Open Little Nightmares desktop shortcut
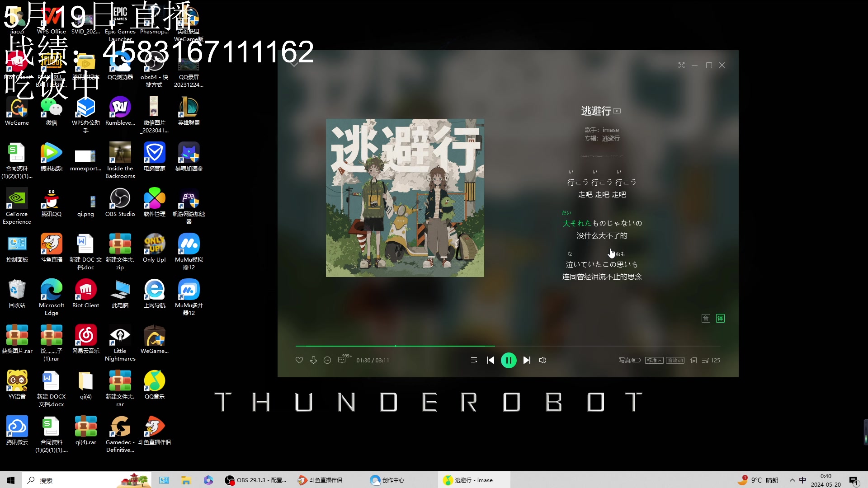The width and height of the screenshot is (868, 488). point(120,343)
